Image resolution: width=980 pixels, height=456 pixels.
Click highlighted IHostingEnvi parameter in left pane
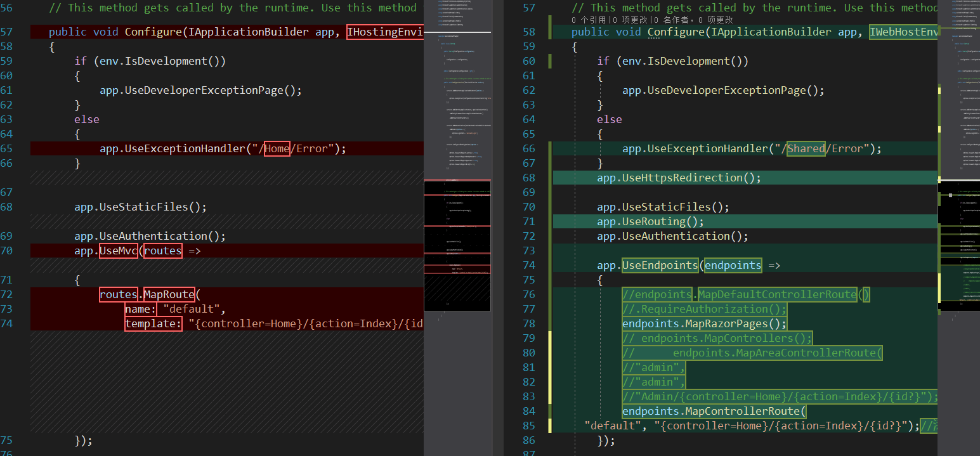coord(385,32)
